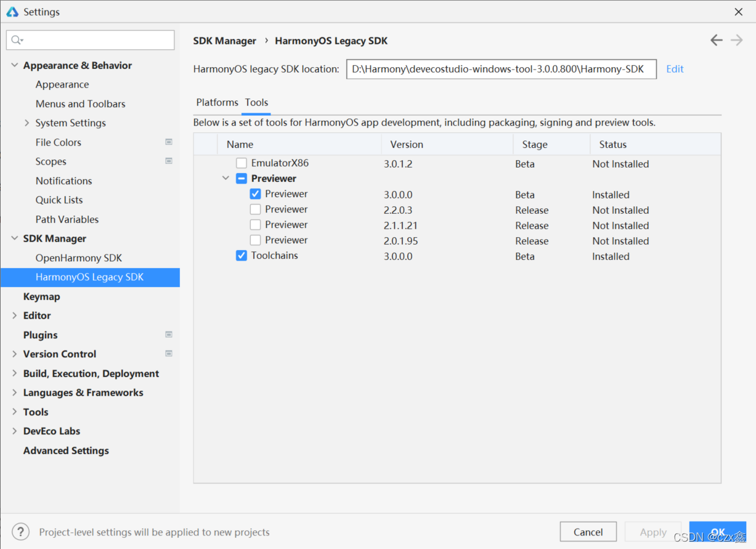Click the Apply button

(653, 532)
